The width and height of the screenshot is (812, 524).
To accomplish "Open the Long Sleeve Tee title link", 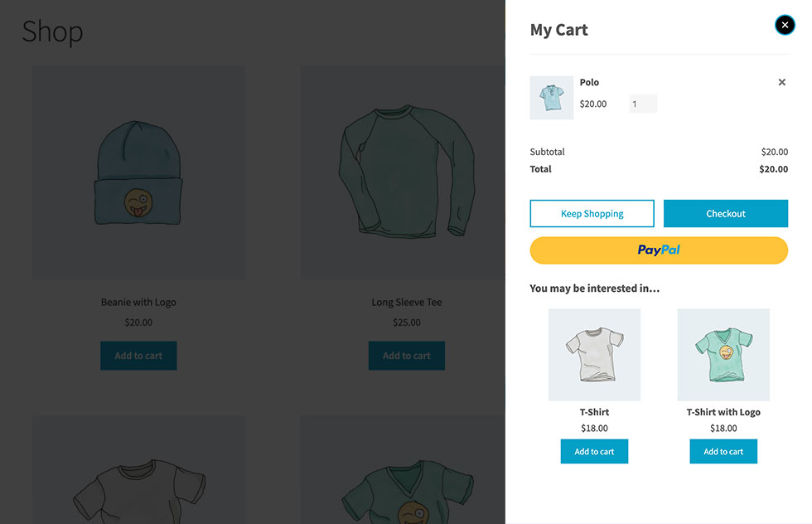I will point(406,303).
